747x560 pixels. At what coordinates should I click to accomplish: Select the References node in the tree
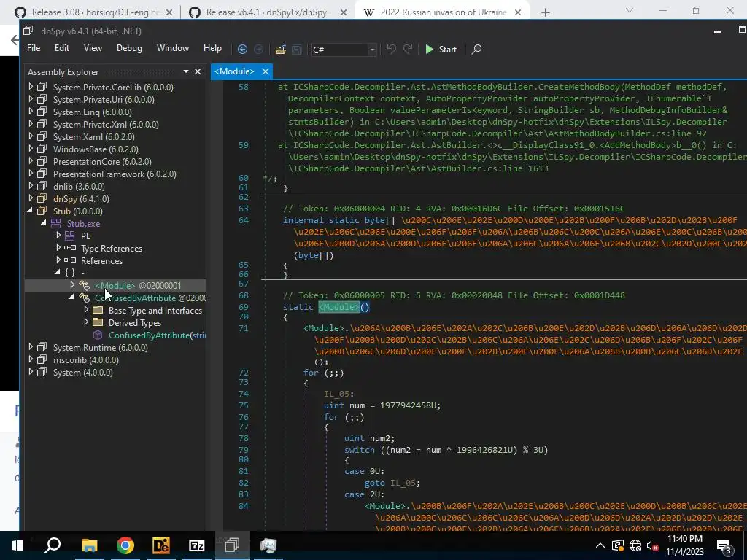click(x=101, y=260)
